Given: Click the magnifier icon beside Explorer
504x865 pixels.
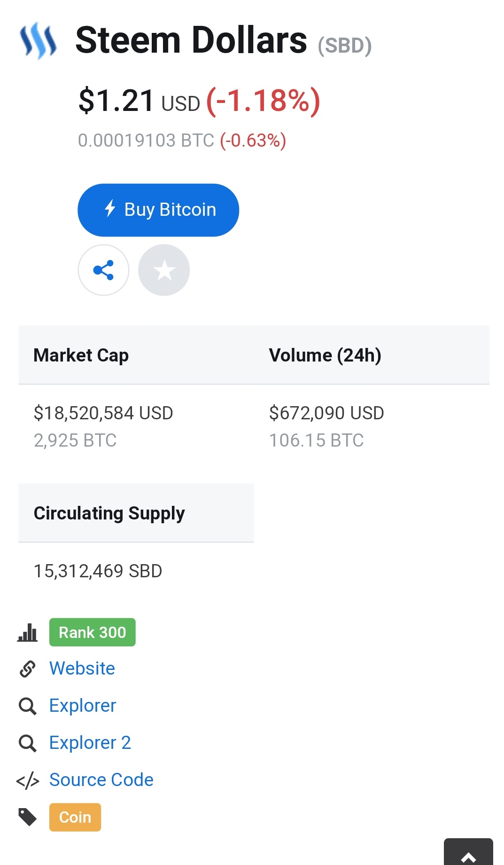Looking at the screenshot, I should 27,706.
